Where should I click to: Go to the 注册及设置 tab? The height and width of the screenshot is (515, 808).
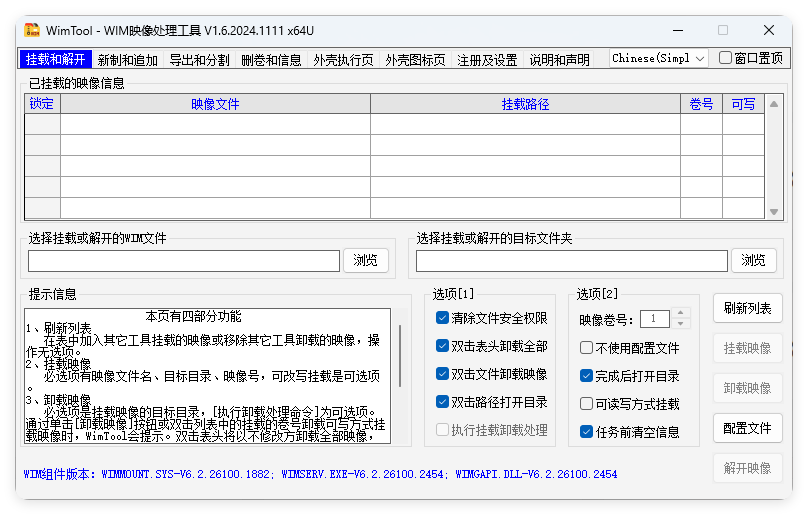487,60
